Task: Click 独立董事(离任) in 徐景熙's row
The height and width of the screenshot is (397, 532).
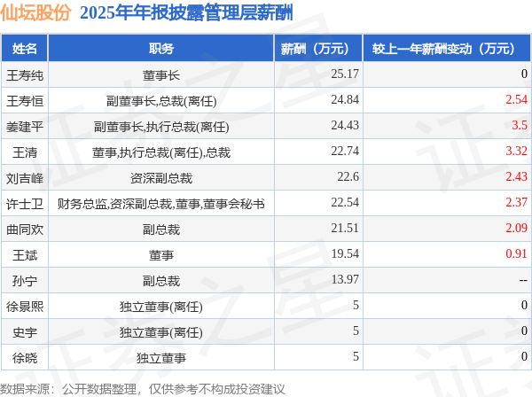Action: click(161, 307)
